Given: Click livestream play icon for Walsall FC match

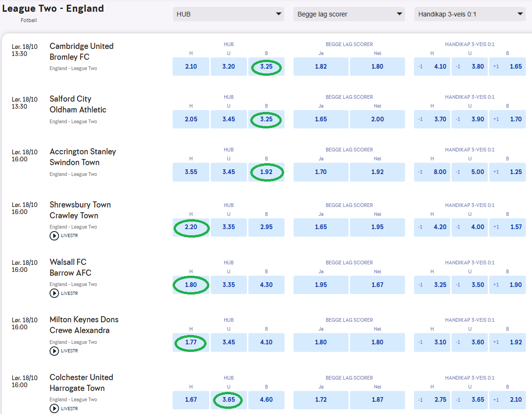Looking at the screenshot, I should tap(54, 294).
